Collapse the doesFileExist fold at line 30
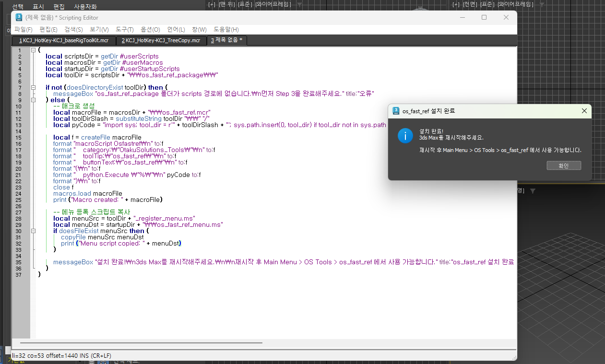This screenshot has height=364, width=605. click(x=33, y=231)
